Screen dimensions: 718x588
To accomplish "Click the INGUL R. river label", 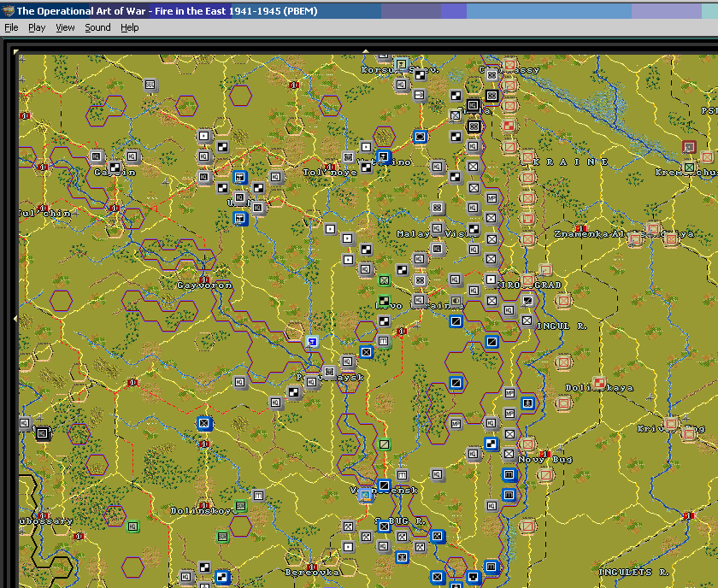I will pos(561,326).
